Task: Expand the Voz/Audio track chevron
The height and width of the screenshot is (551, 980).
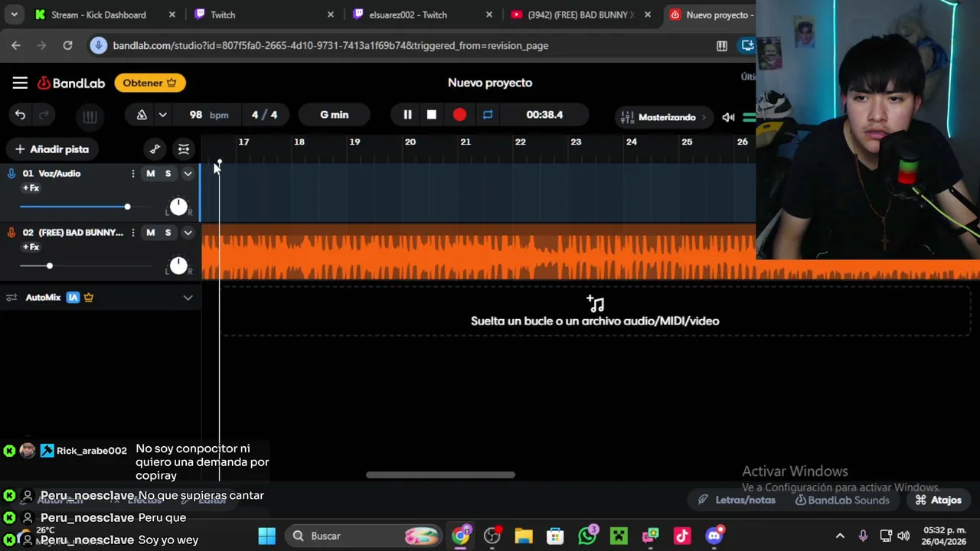Action: (x=188, y=174)
